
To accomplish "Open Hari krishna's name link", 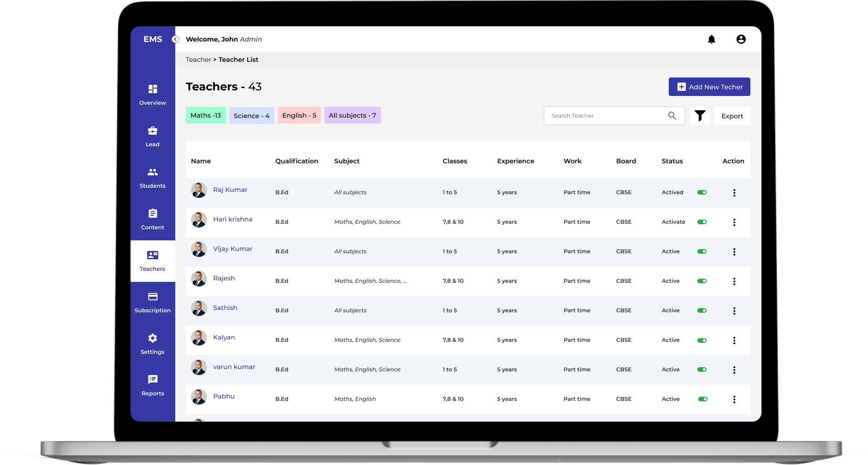I will tap(233, 219).
